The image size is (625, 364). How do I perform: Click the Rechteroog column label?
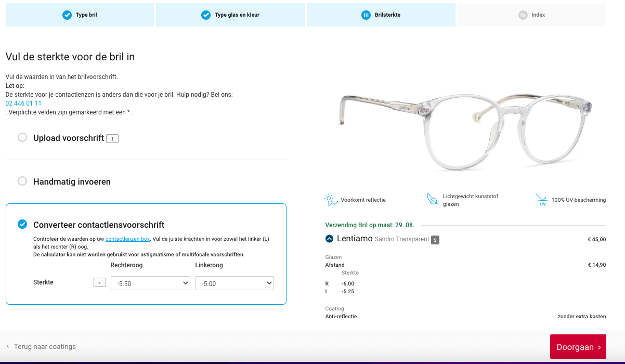pyautogui.click(x=126, y=265)
